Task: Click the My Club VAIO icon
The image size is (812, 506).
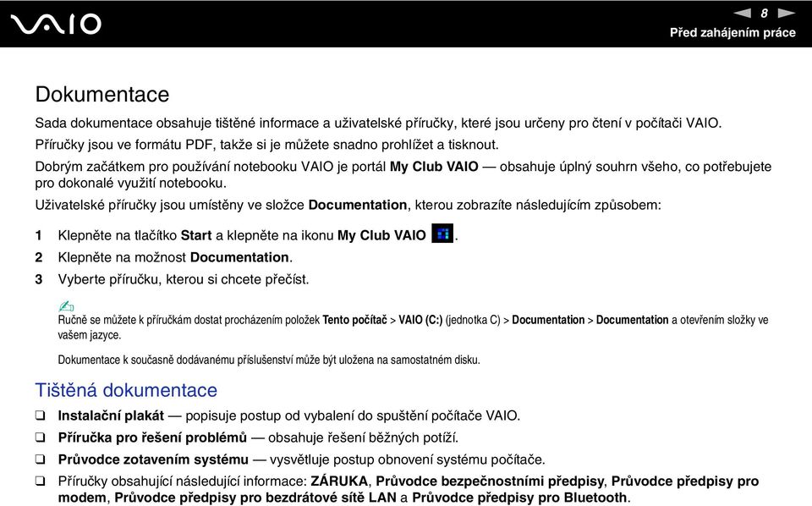Action: [x=442, y=234]
